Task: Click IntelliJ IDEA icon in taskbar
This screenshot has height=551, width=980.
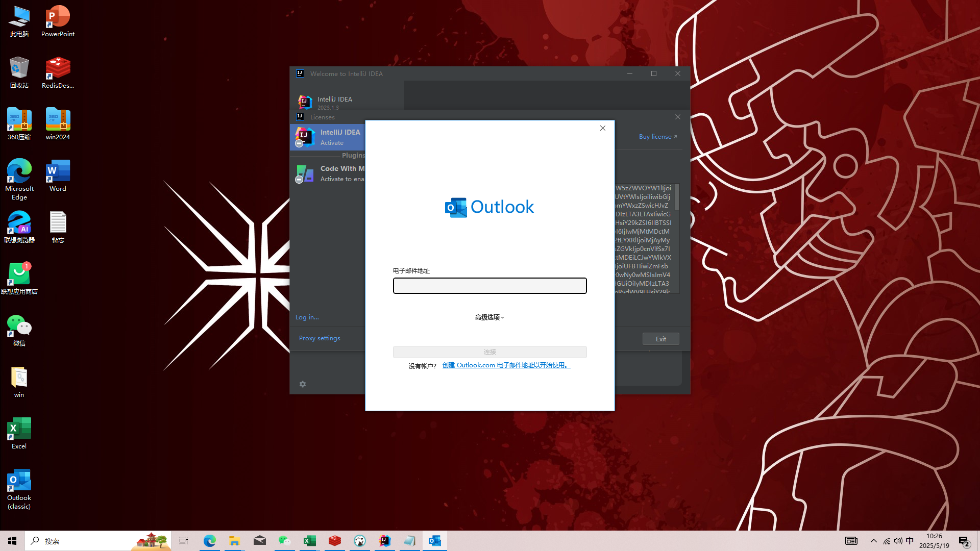Action: (385, 541)
